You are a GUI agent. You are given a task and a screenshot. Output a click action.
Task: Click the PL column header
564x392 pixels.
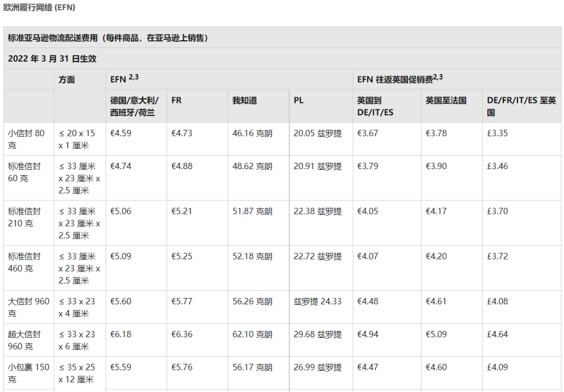point(298,100)
